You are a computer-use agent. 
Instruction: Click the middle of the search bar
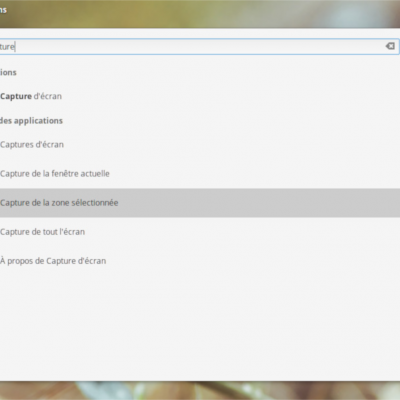point(200,46)
